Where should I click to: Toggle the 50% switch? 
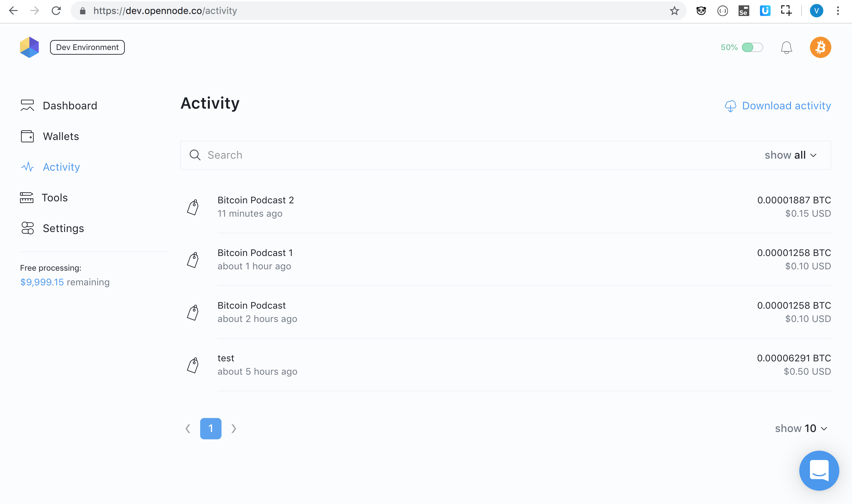pyautogui.click(x=752, y=47)
